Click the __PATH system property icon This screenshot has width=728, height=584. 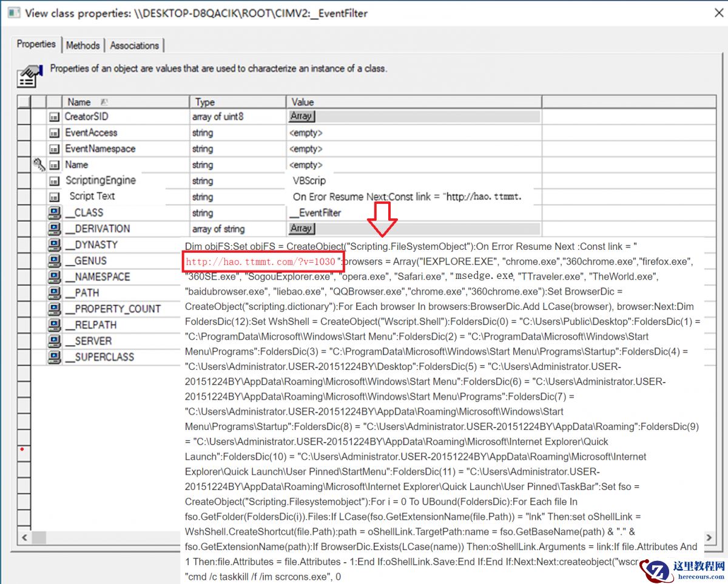click(55, 293)
